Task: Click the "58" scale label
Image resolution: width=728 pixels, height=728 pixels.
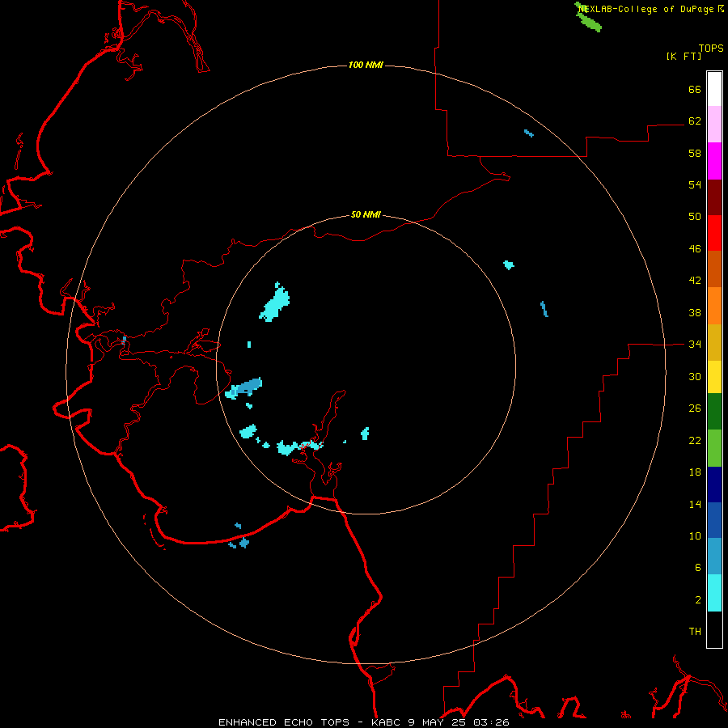Action: coord(695,153)
